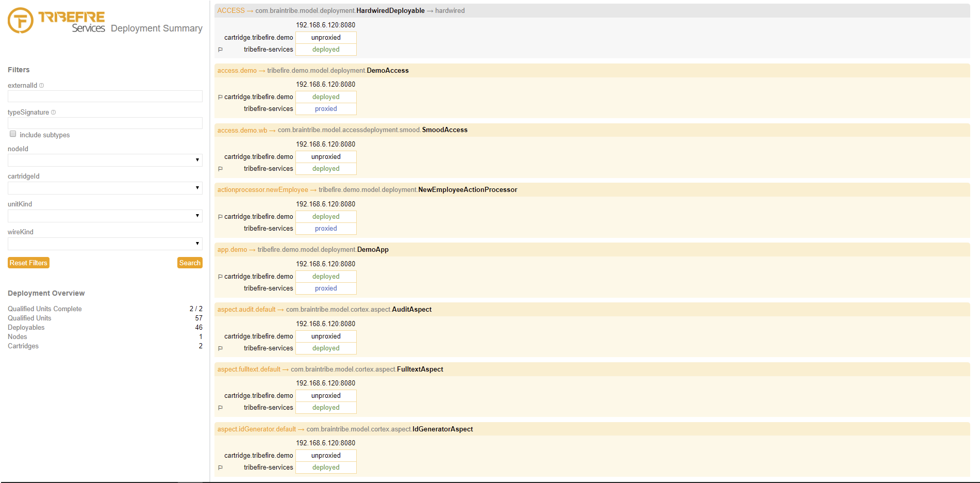The height and width of the screenshot is (483, 980).
Task: Expand the cartridgeId filter dropdown
Action: tap(105, 188)
